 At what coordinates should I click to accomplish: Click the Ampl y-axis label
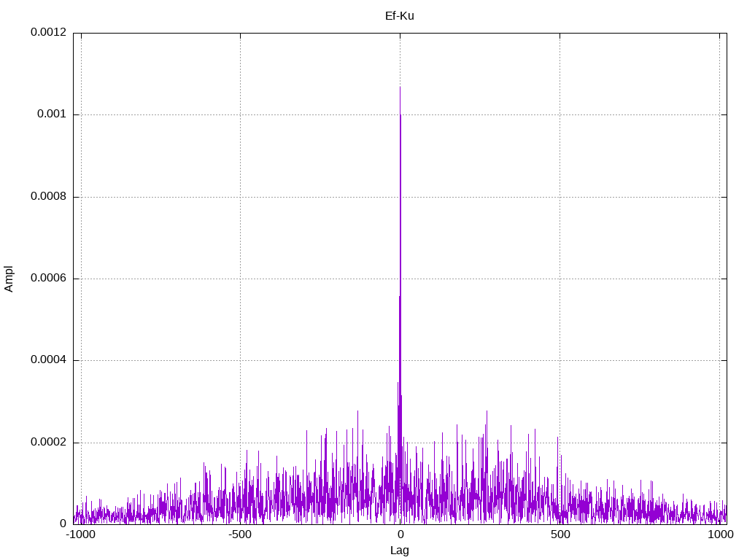9,279
